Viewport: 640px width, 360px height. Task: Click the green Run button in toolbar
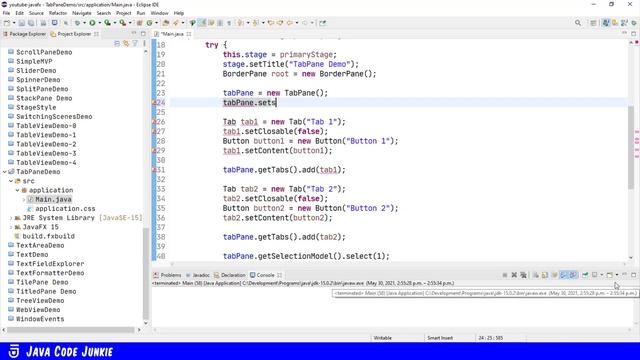point(92,23)
